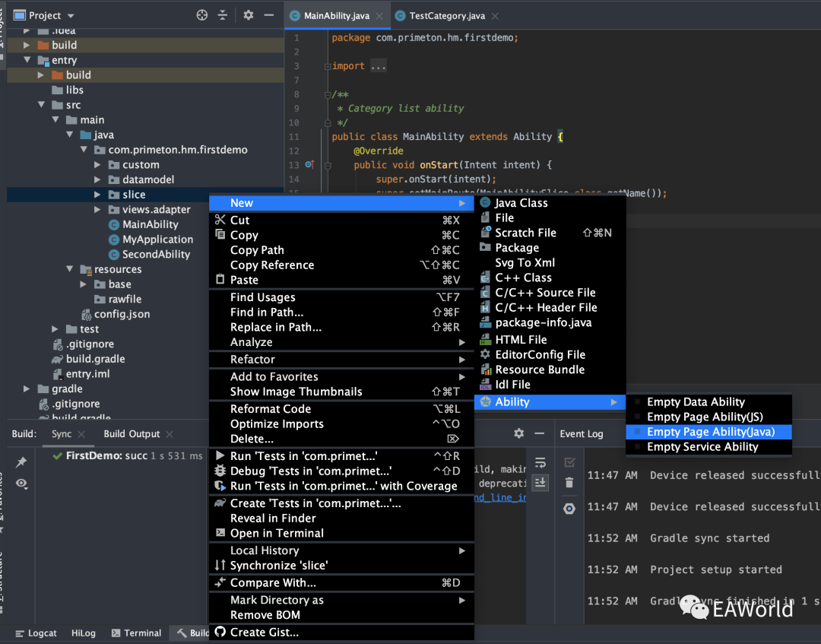Click Cut in context menu
821x644 pixels.
(341, 220)
